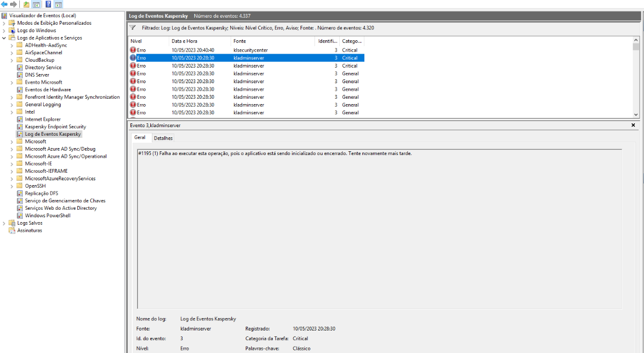Click the Logs do Windows folder icon
644x353 pixels.
pyautogui.click(x=12, y=31)
